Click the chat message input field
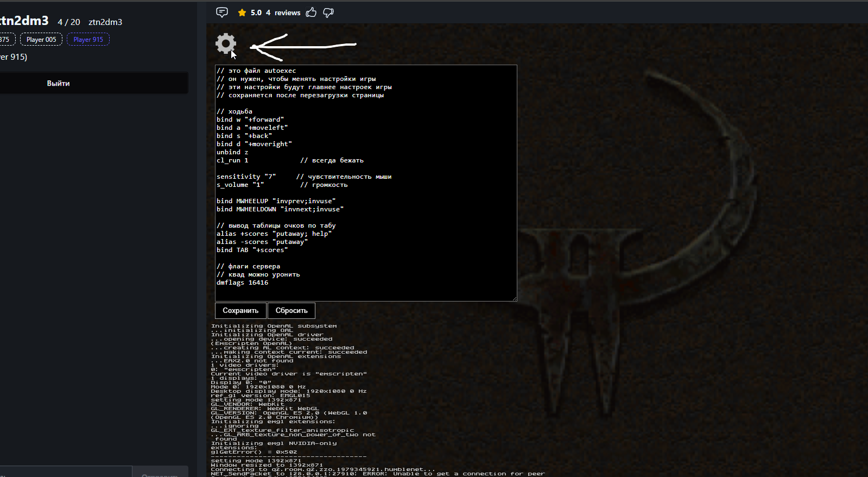The width and height of the screenshot is (868, 477). tap(65, 473)
